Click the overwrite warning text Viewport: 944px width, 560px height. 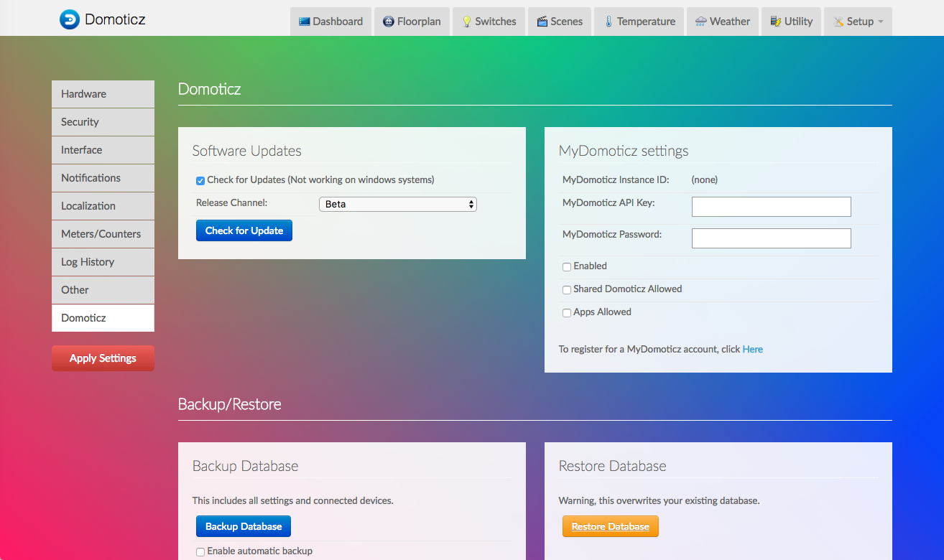point(660,500)
